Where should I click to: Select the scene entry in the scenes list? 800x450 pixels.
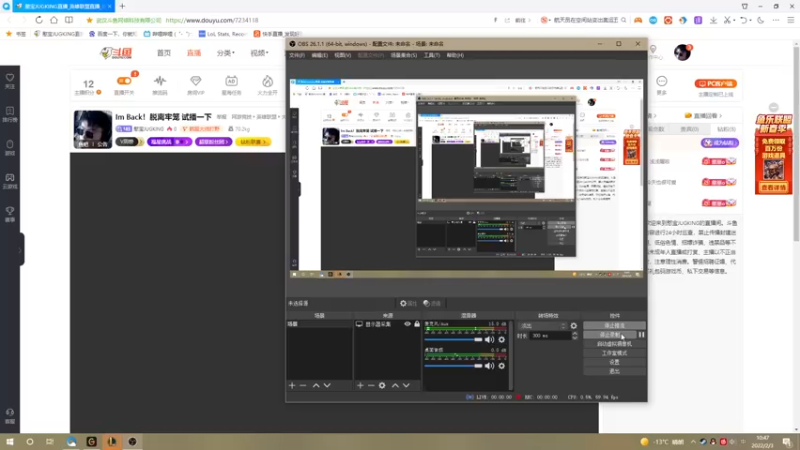coord(319,324)
